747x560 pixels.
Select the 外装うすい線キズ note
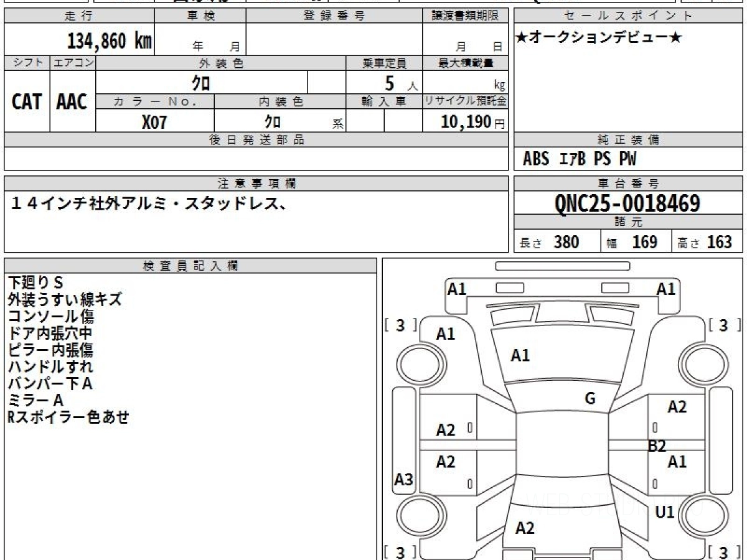pos(65,300)
